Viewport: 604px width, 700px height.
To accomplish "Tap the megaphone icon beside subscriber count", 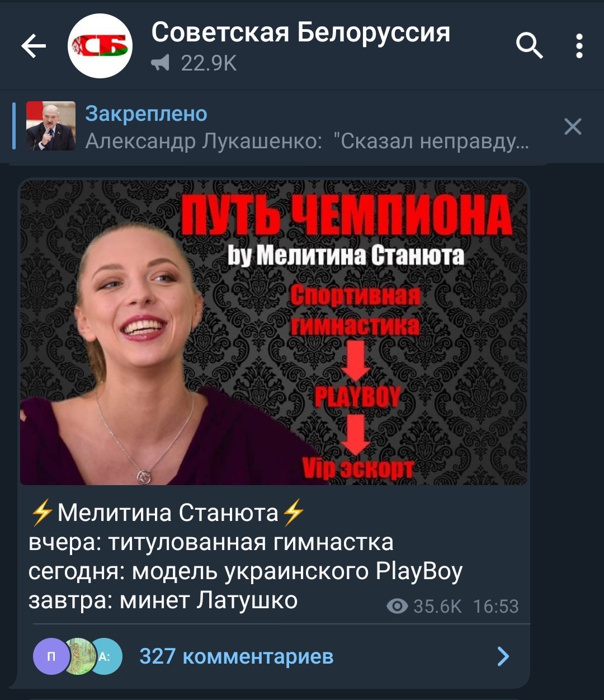I will [x=161, y=64].
